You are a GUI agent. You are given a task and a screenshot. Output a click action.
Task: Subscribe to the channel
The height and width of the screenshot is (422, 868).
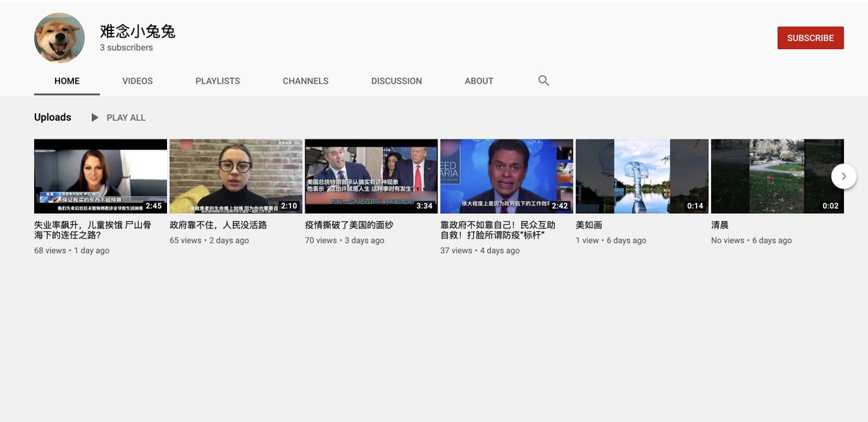810,38
